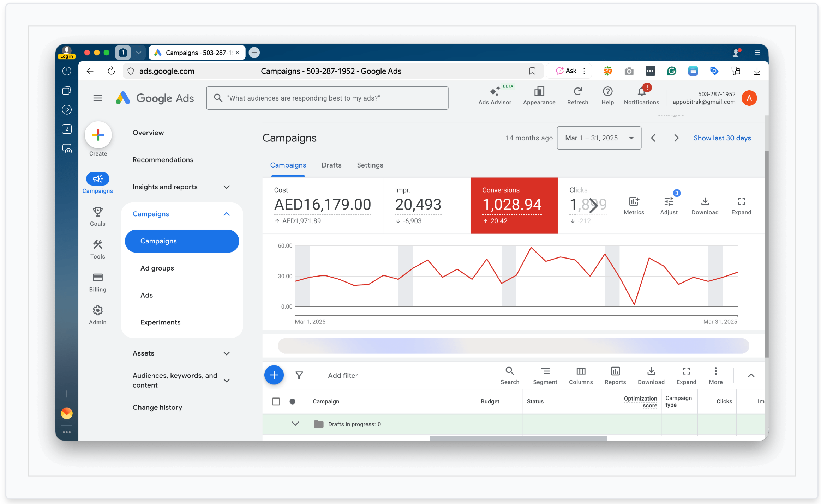Viewport: 821px width, 504px height.
Task: Open Ads Advisor beta
Action: [495, 96]
